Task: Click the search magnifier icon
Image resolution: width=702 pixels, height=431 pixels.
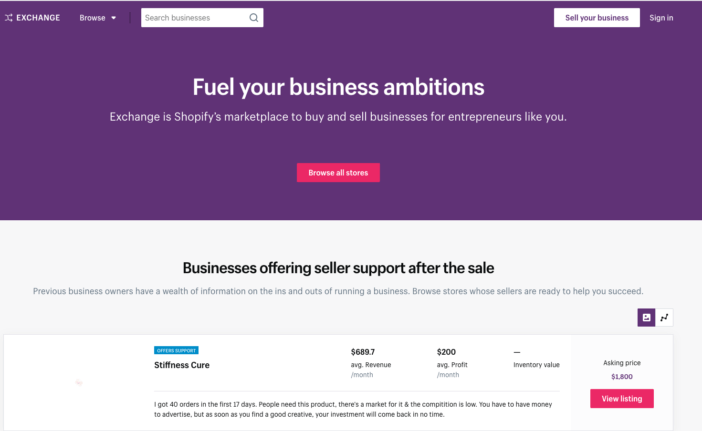Action: 253,18
